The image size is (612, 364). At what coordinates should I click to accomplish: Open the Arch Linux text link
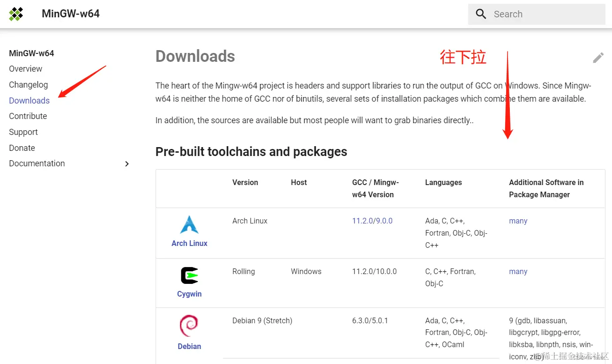point(189,243)
